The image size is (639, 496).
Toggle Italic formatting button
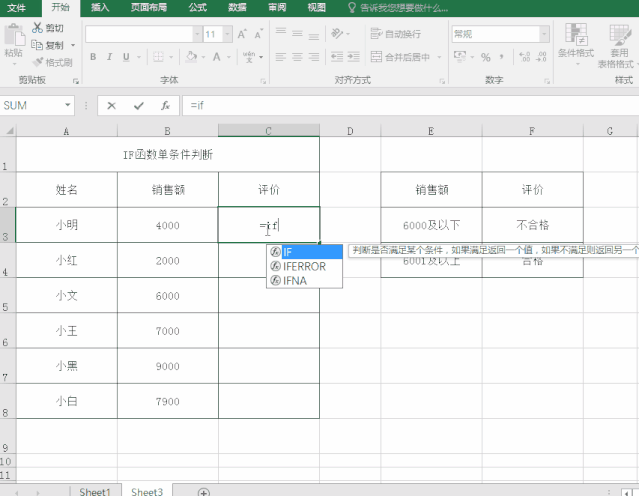pos(110,57)
